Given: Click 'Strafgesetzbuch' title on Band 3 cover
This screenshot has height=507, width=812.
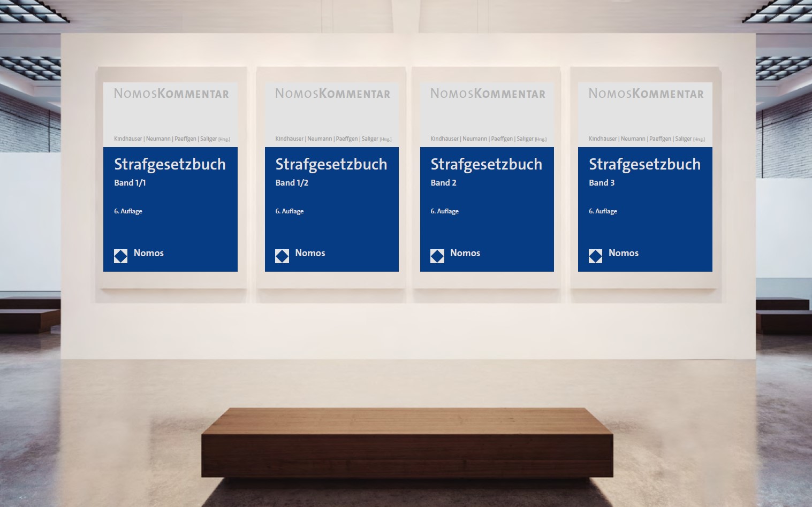Looking at the screenshot, I should (x=644, y=165).
